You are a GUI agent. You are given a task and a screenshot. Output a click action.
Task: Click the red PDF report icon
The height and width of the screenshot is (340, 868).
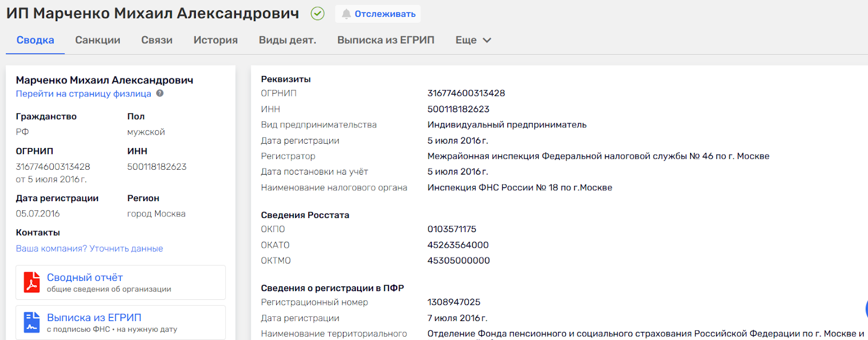point(32,283)
